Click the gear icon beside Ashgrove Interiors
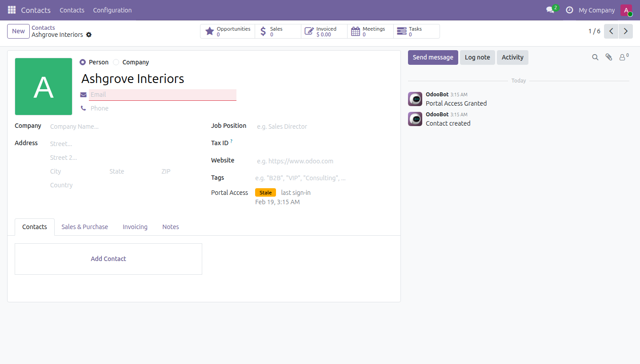The image size is (640, 364). [x=89, y=35]
